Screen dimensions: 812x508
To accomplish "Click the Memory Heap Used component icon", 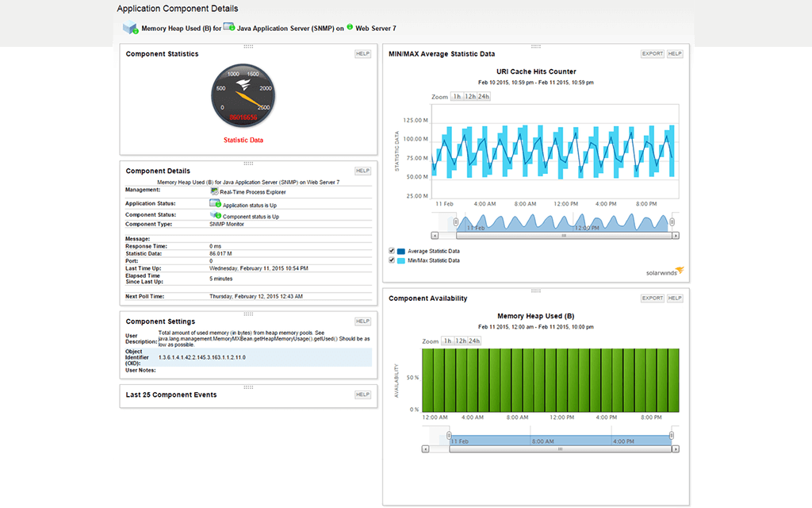I will point(131,27).
